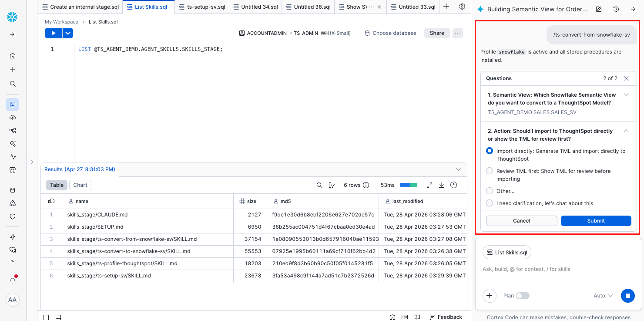Collapse the Results panel chevron

458,169
